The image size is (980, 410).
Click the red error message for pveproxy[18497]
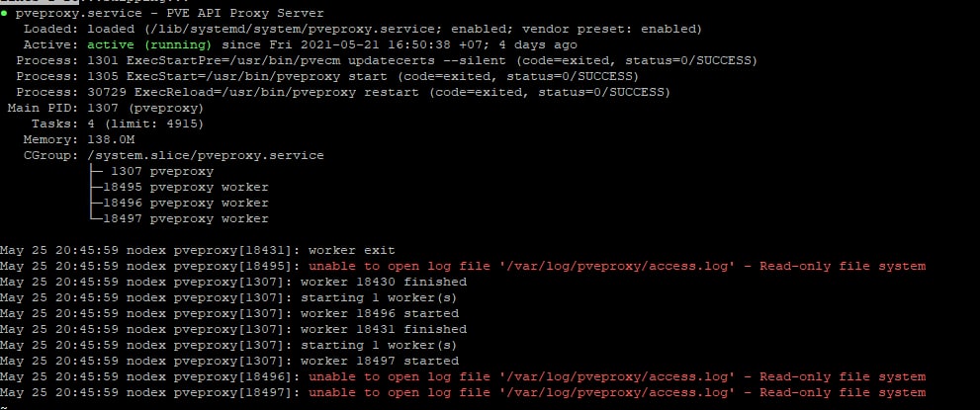[x=616, y=392]
